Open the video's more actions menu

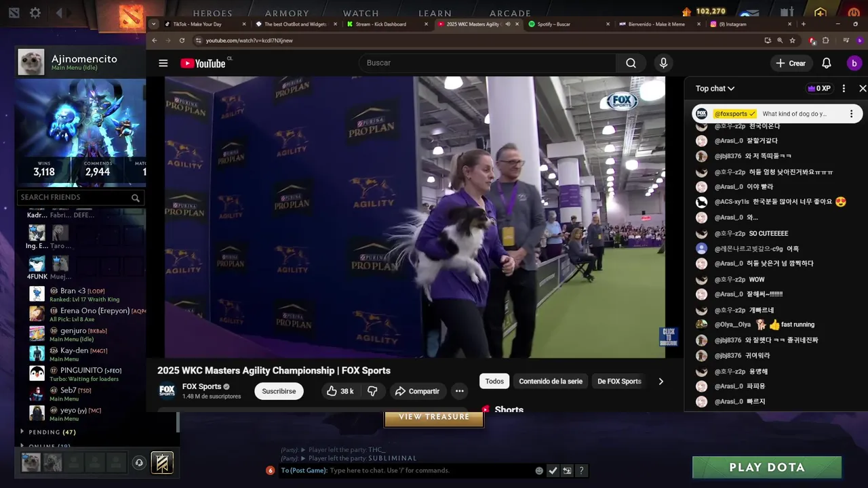click(459, 391)
